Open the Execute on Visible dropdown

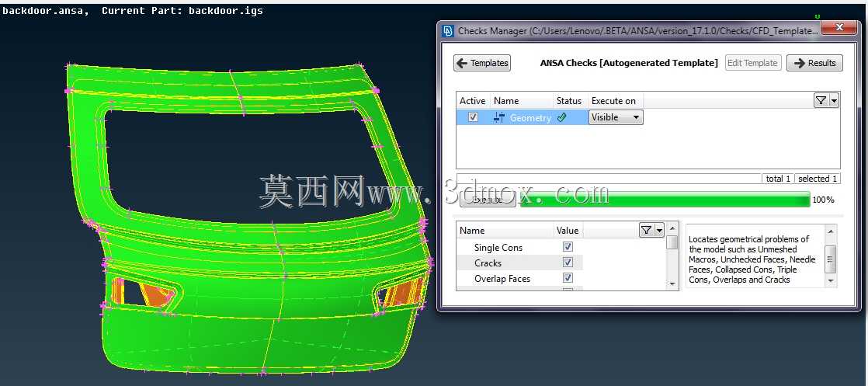click(x=616, y=117)
